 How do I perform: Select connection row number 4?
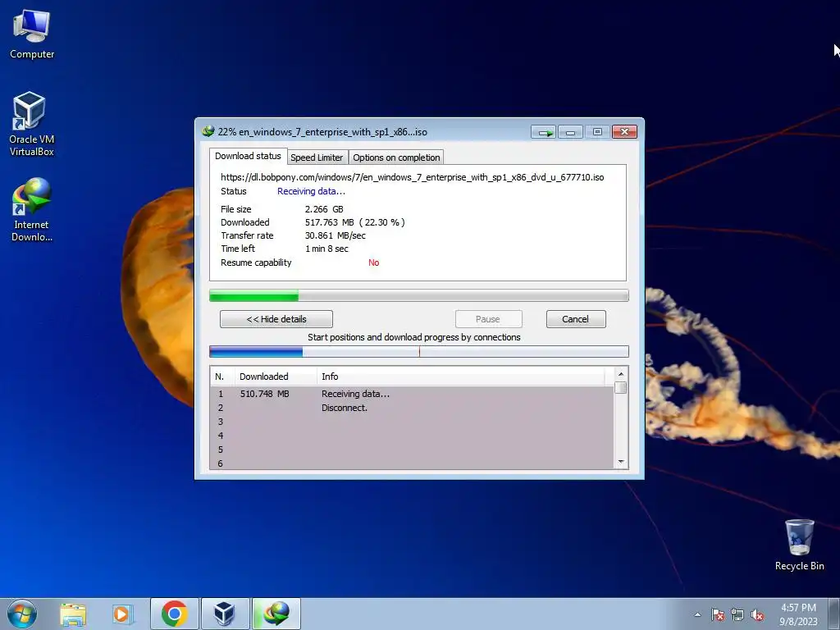(x=412, y=436)
